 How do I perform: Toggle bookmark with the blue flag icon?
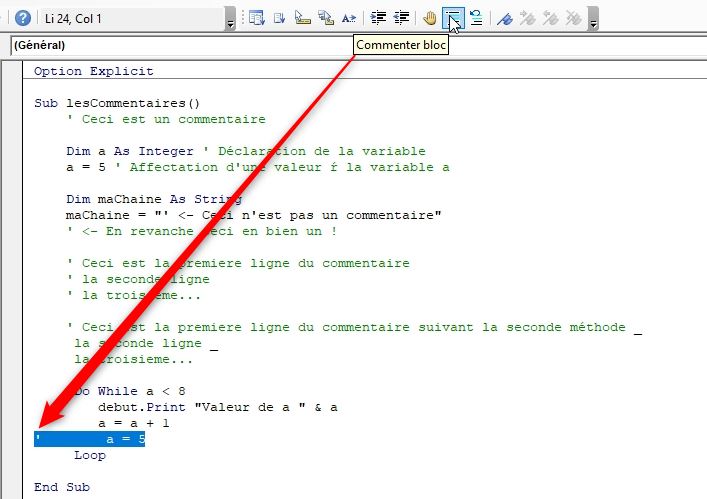[x=506, y=18]
